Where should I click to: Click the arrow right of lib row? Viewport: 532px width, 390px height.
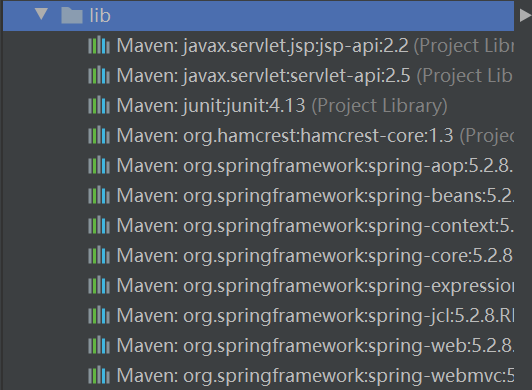coord(525,16)
